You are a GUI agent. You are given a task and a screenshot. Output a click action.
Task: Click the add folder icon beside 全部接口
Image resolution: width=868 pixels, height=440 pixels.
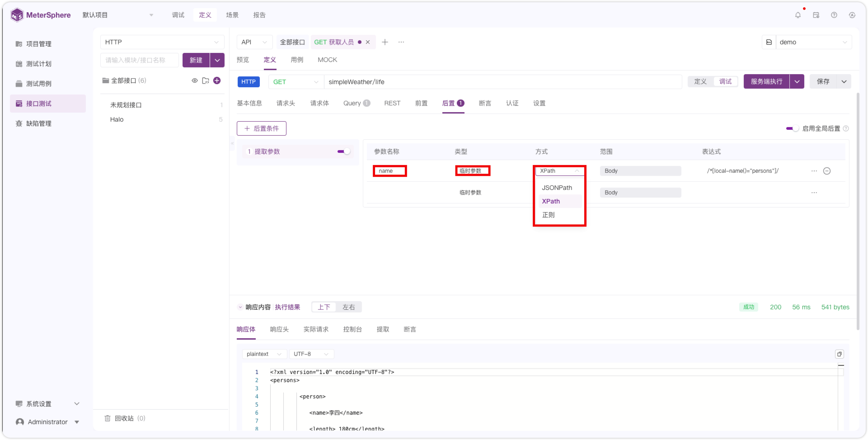click(206, 80)
